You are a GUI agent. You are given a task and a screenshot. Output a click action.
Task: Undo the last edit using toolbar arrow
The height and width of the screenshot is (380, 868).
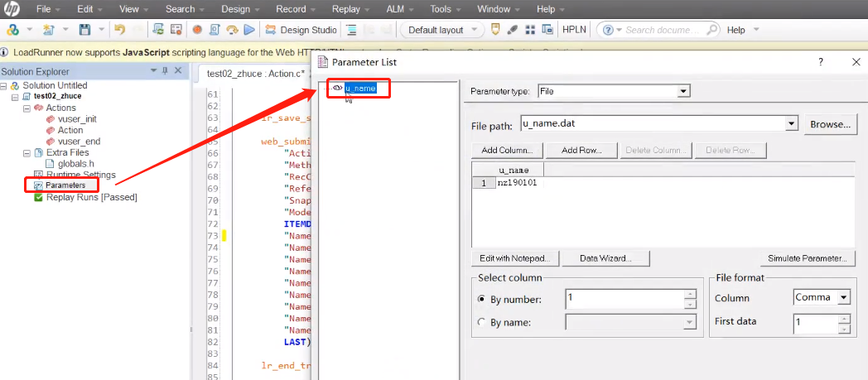point(119,30)
